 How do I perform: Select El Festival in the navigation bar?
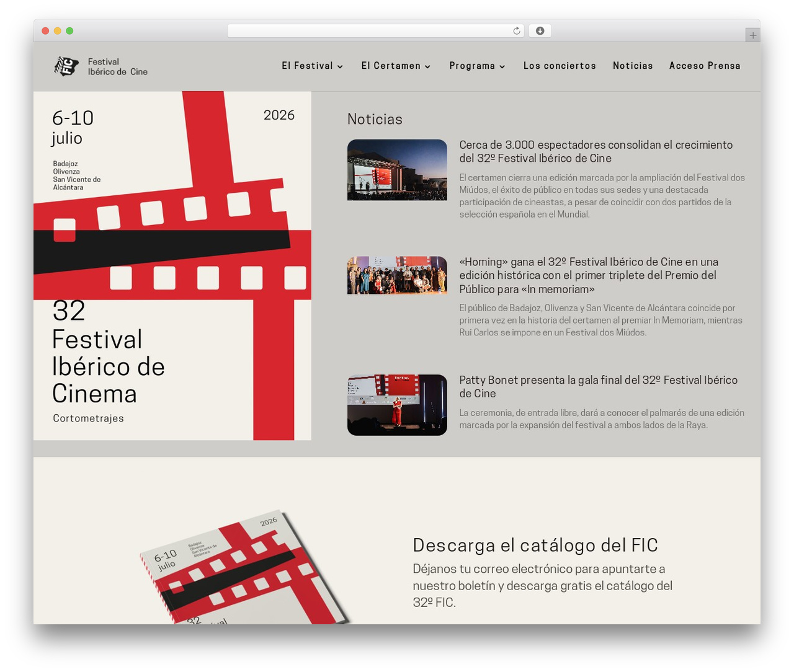coord(307,66)
